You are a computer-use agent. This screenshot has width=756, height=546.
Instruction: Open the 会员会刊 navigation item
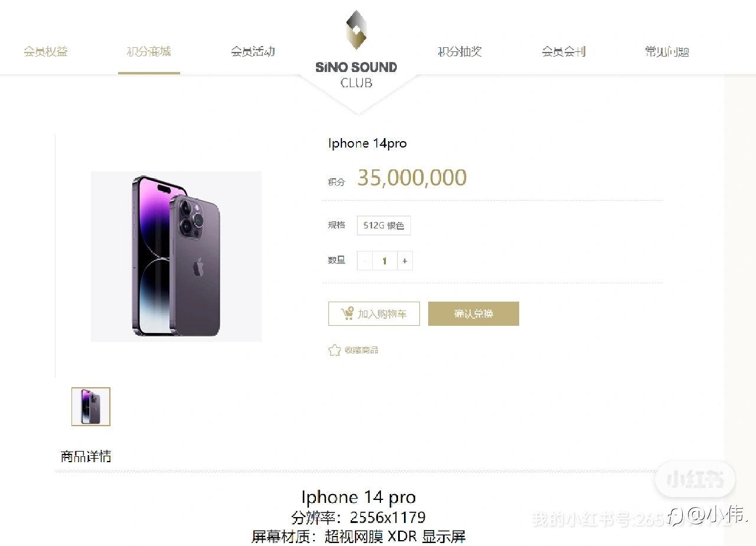point(563,51)
